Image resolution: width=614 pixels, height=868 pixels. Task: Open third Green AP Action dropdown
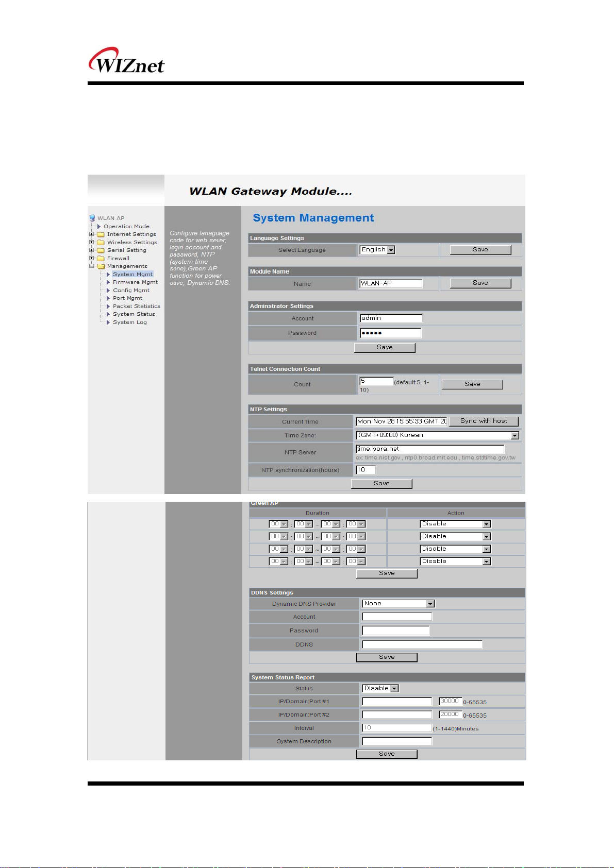tap(456, 549)
